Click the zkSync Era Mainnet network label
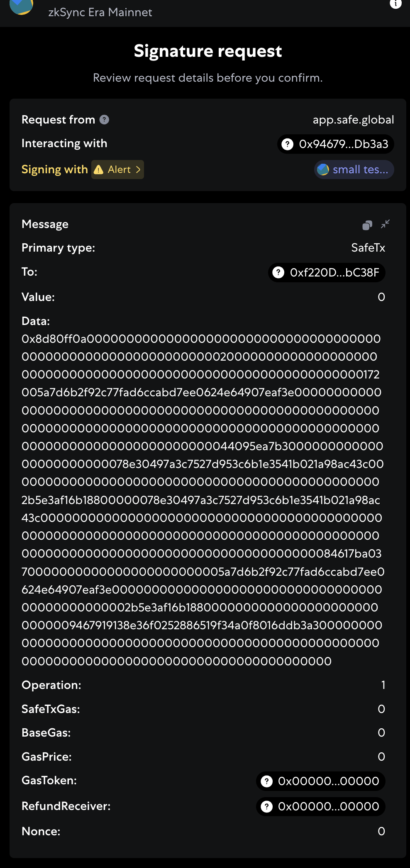Viewport: 410px width, 868px height. [100, 12]
